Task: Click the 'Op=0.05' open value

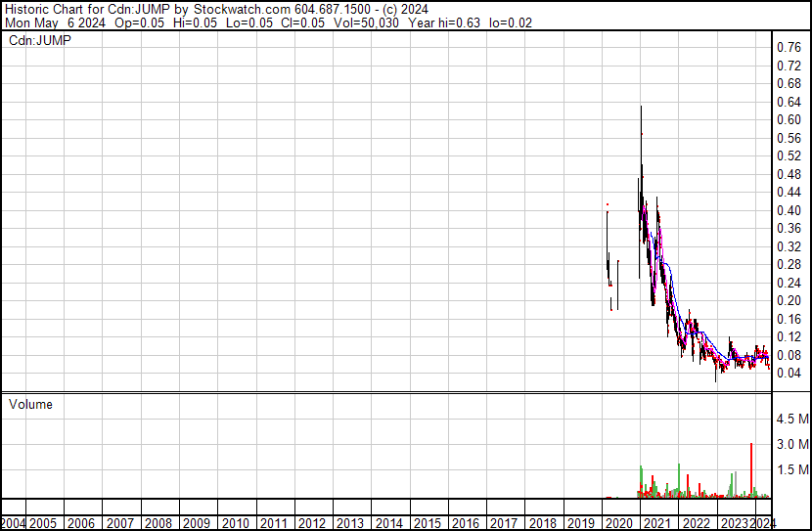Action: coord(139,22)
